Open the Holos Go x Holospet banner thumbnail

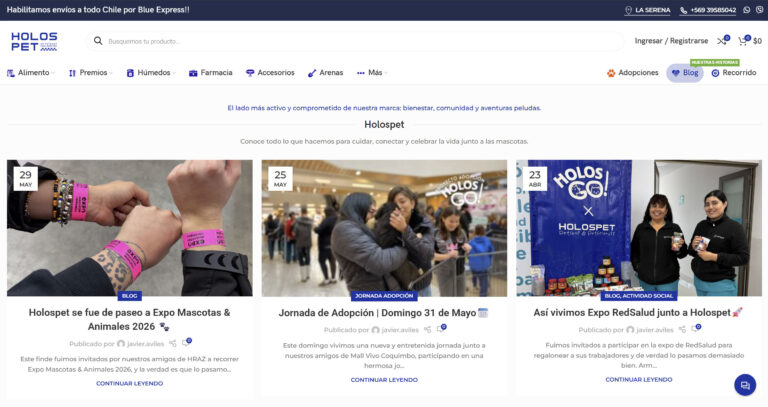[x=639, y=228]
